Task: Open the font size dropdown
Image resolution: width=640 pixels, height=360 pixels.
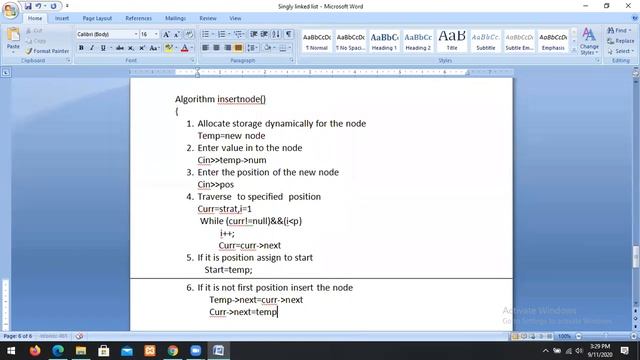Action: [156, 34]
